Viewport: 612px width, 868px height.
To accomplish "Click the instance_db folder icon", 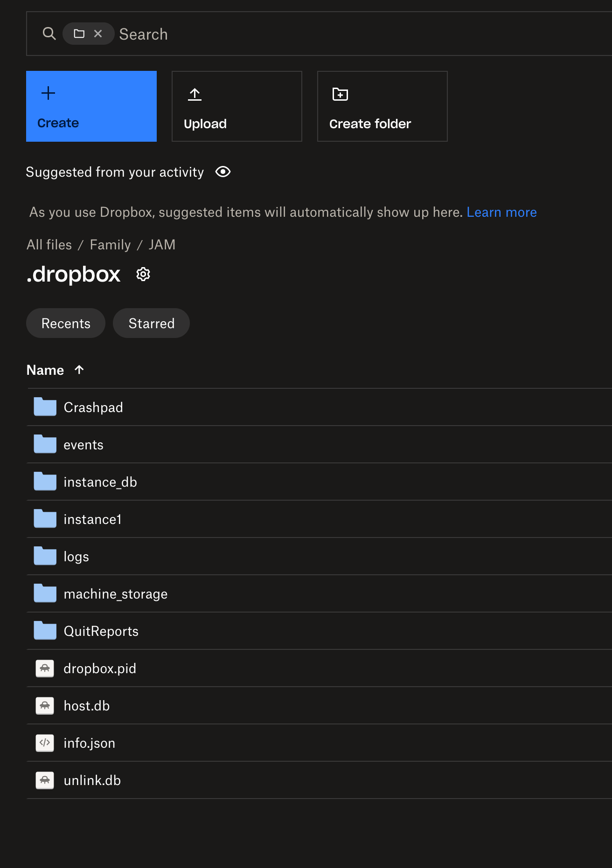I will pos(45,482).
